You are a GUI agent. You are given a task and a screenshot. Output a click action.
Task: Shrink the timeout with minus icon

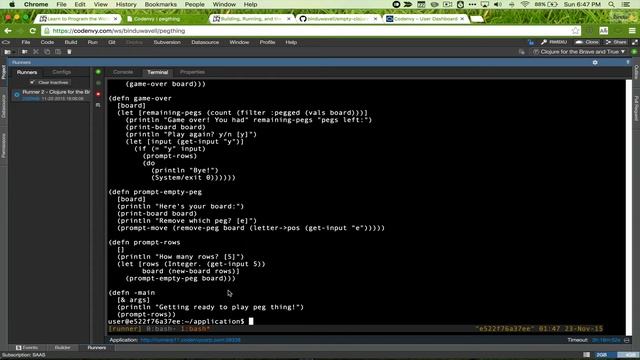(x=627, y=340)
